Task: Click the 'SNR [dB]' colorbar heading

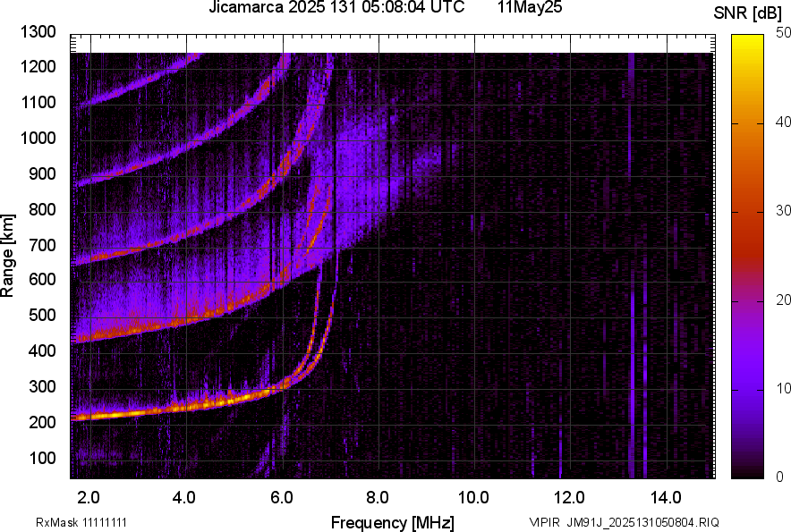Action: coord(748,13)
